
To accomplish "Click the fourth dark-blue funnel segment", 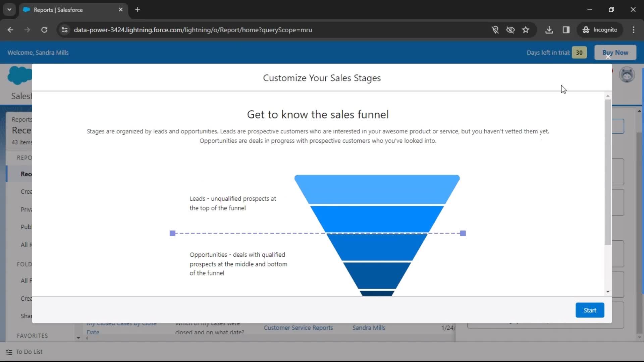I will pyautogui.click(x=377, y=275).
